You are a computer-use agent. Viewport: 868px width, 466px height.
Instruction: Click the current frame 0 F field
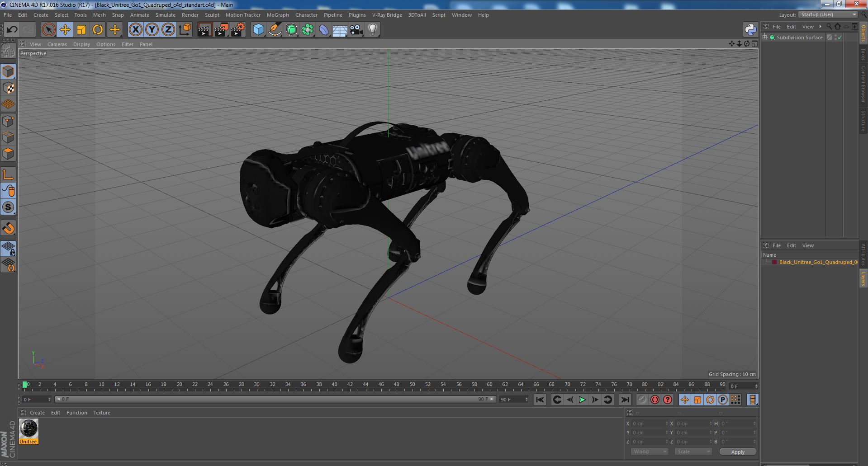36,399
